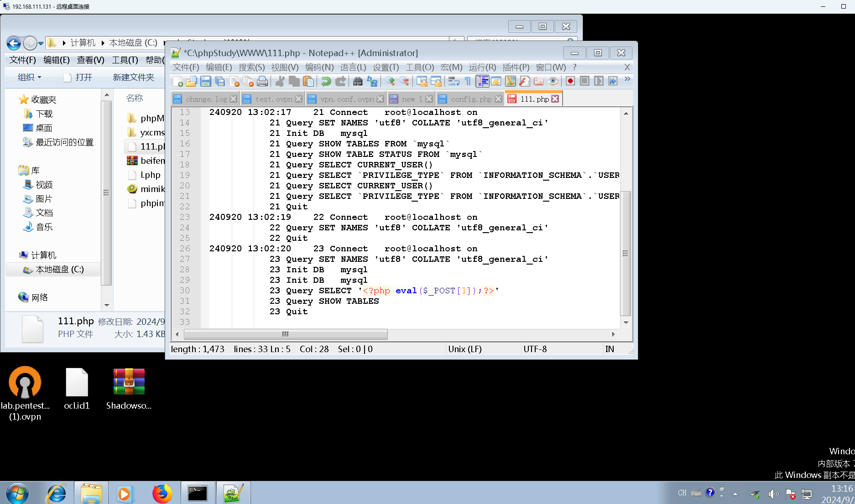Viewport: 855px width, 504px height.
Task: Click the Save All toolbar icon
Action: pyautogui.click(x=220, y=81)
